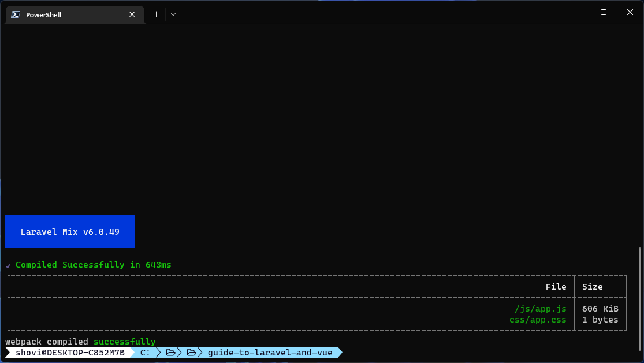Click the Size column header
The height and width of the screenshot is (363, 644).
(x=592, y=287)
